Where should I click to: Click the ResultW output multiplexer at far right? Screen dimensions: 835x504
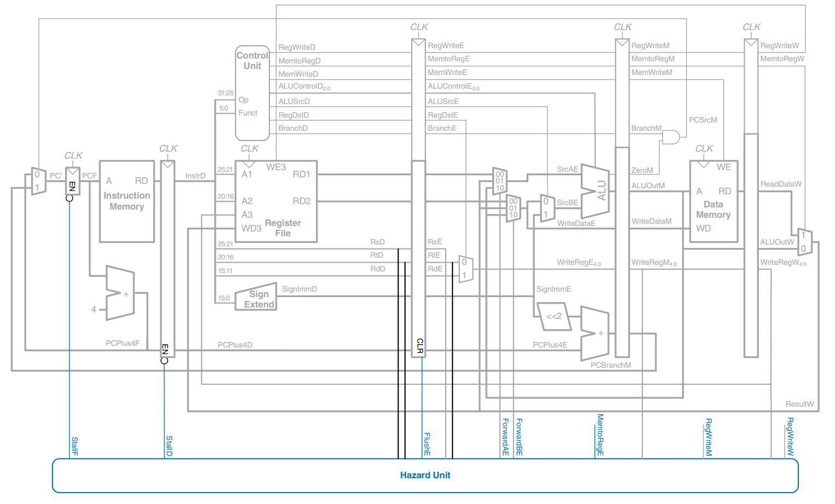[x=804, y=242]
